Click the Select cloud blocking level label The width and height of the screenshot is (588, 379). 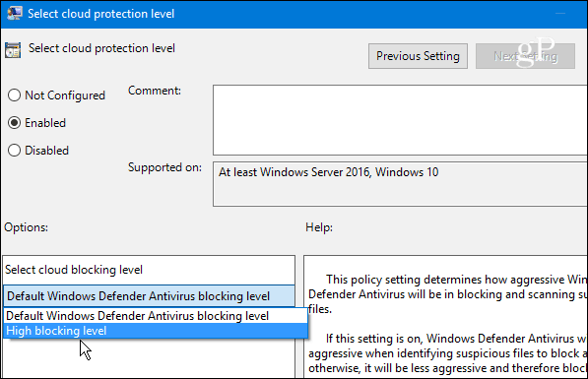point(74,270)
